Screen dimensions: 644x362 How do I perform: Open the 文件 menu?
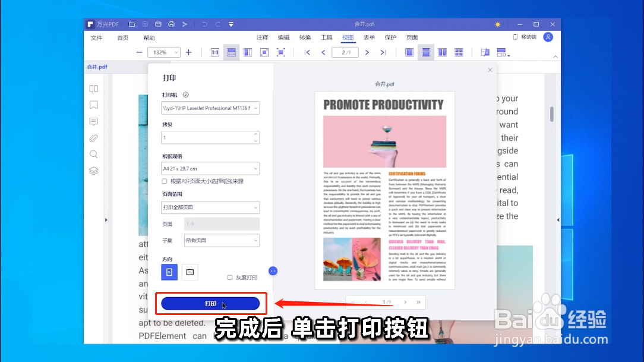point(96,38)
